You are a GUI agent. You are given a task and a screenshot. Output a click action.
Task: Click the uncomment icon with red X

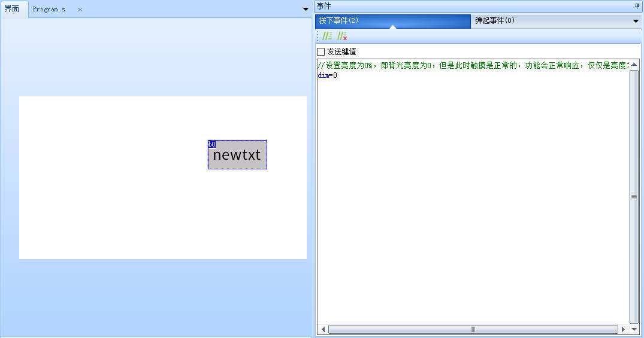pos(342,36)
